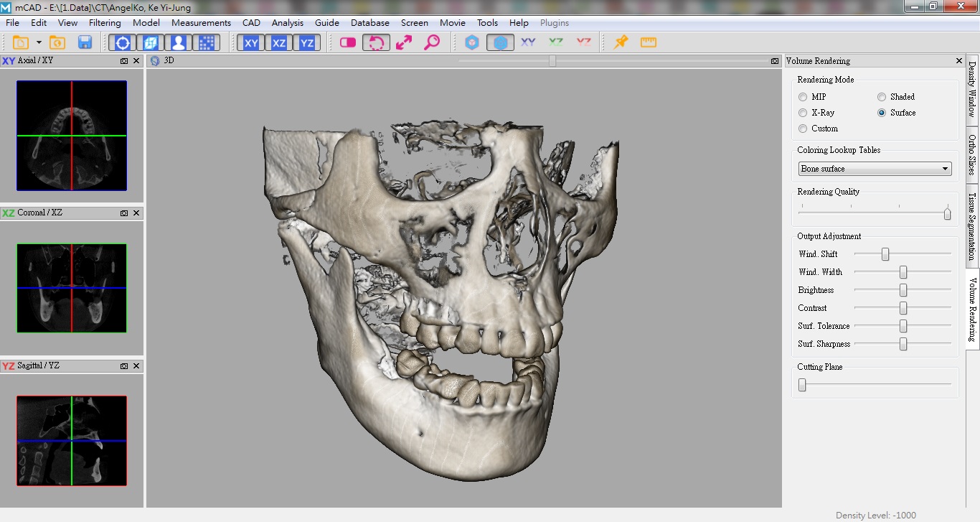Toggle the YZ sagittal view button

[307, 43]
